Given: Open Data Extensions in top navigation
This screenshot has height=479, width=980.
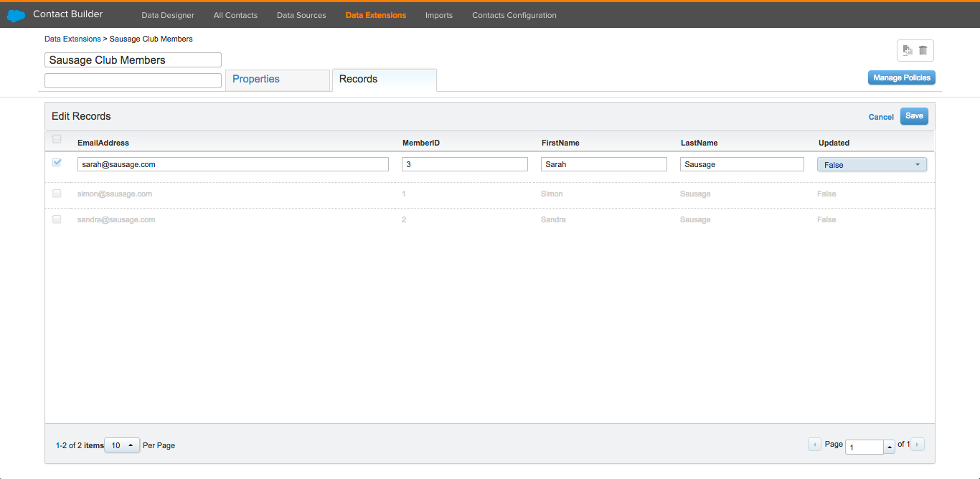Looking at the screenshot, I should (x=376, y=15).
